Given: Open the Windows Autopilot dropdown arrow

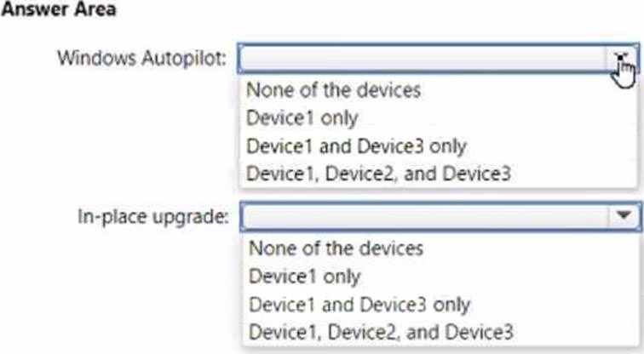Looking at the screenshot, I should (x=624, y=58).
